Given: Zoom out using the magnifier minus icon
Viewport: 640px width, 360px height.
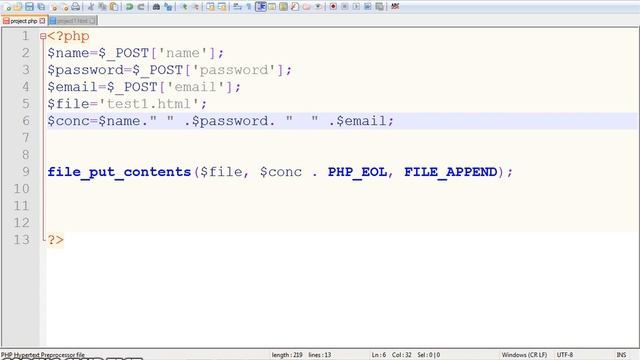Looking at the screenshot, I should point(196,7).
